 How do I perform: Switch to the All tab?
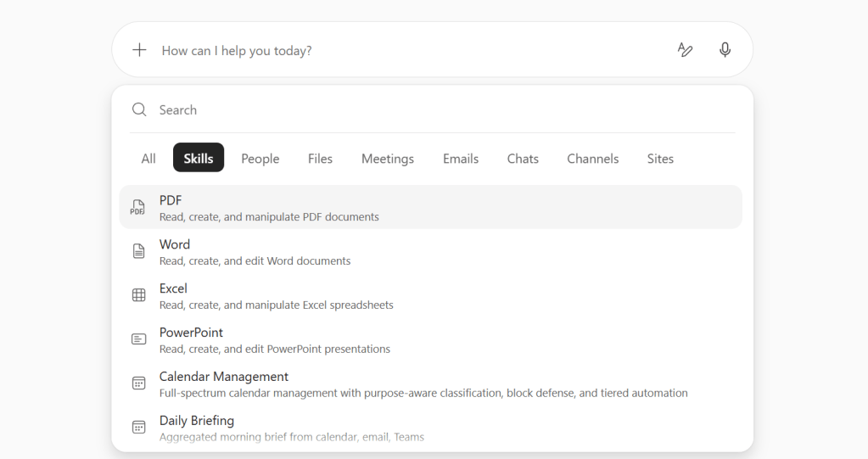click(148, 159)
